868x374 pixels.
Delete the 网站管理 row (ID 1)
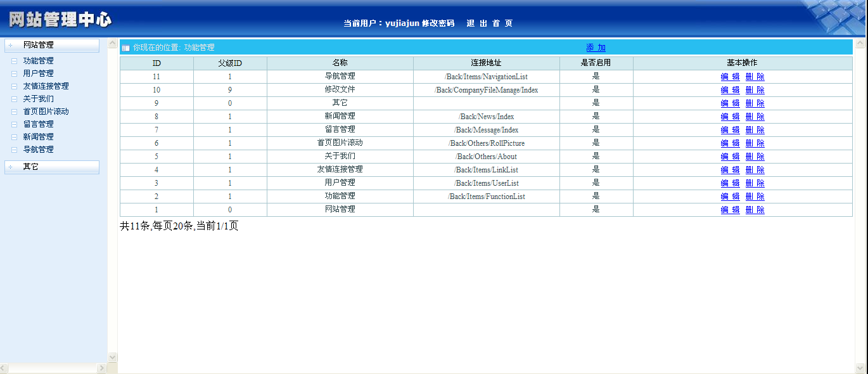pyautogui.click(x=755, y=210)
